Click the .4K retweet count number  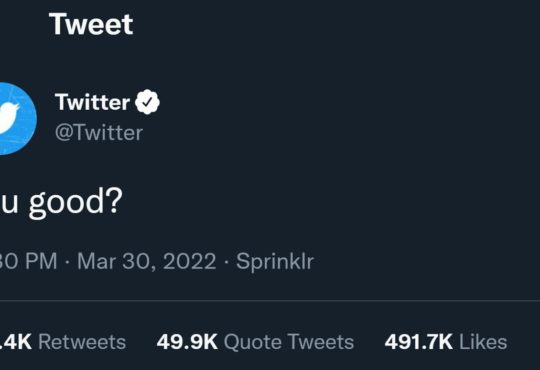coord(16,342)
